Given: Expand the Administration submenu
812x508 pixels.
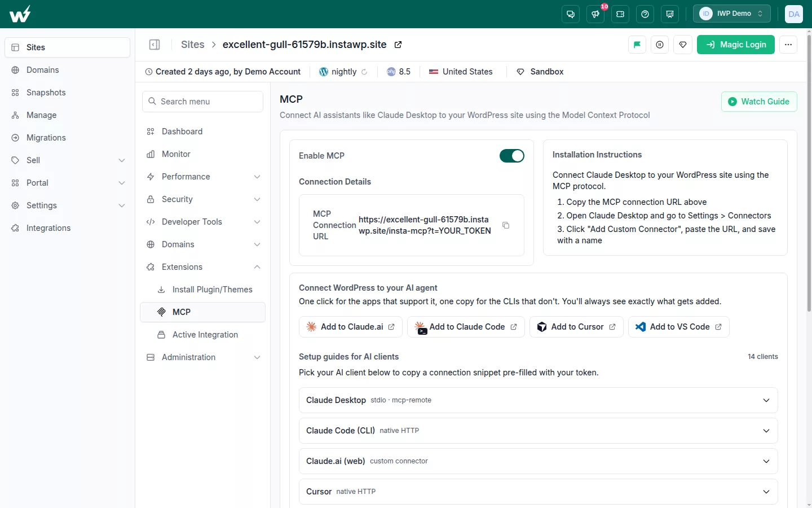Looking at the screenshot, I should tap(203, 357).
